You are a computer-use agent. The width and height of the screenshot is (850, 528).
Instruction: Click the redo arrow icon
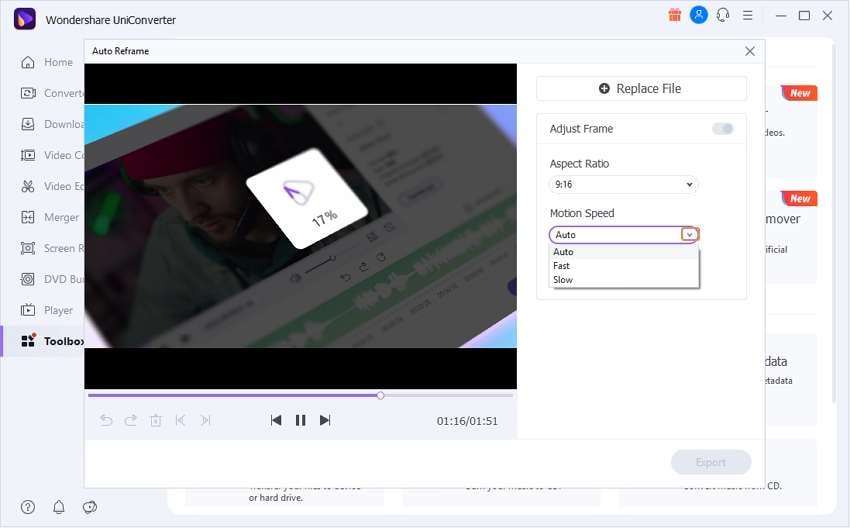point(131,421)
